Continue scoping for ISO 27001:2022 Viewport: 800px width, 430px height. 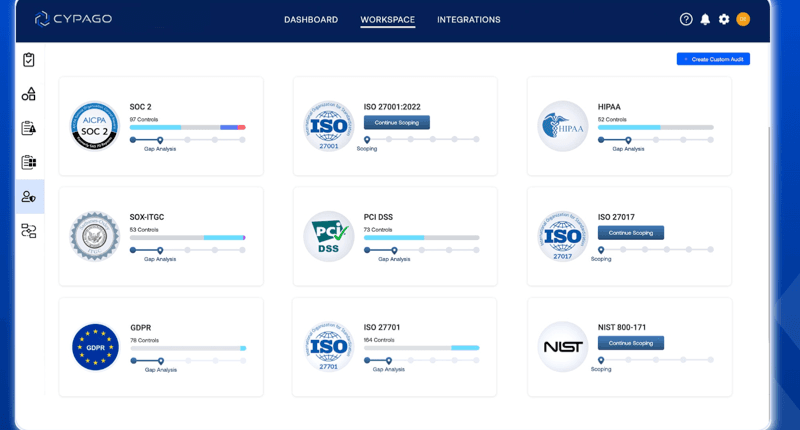click(397, 122)
